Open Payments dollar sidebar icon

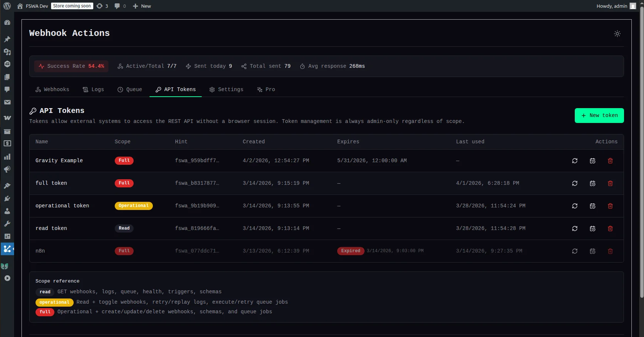click(x=7, y=144)
